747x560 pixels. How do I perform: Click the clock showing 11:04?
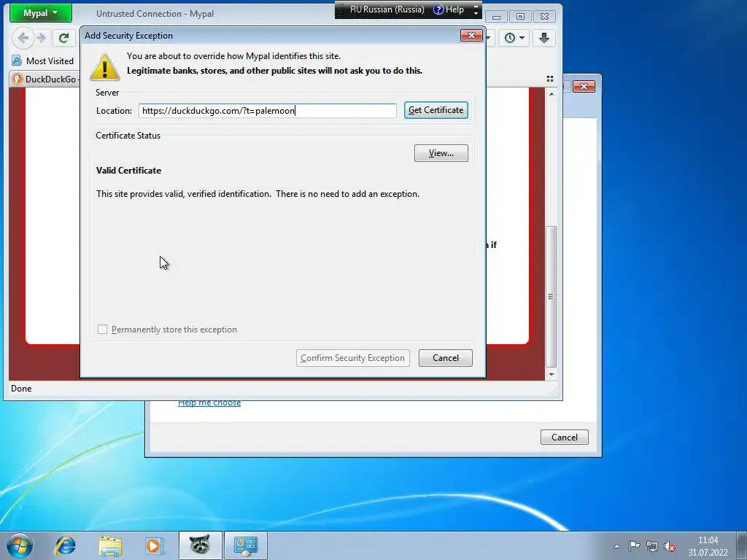708,540
